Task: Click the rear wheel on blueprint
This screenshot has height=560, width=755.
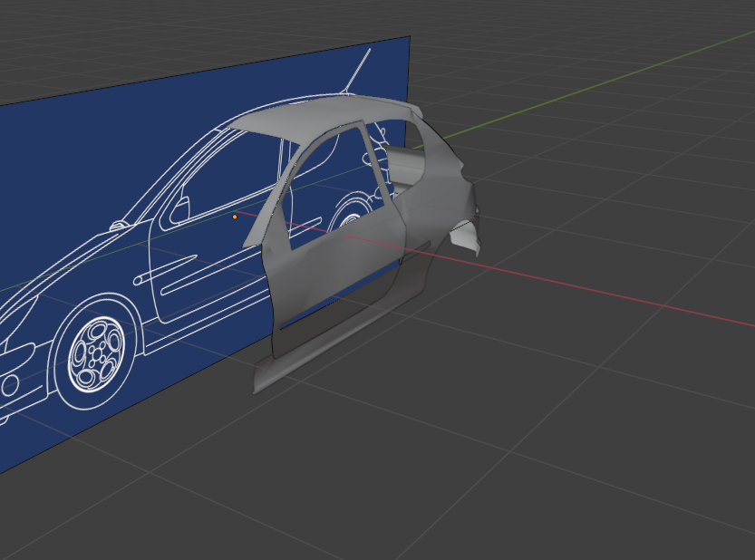Action: [351, 212]
